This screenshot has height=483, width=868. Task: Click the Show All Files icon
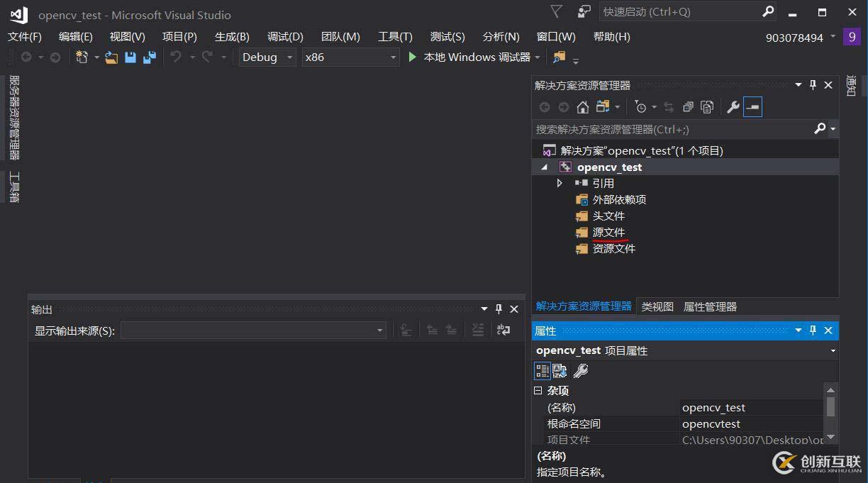point(707,107)
